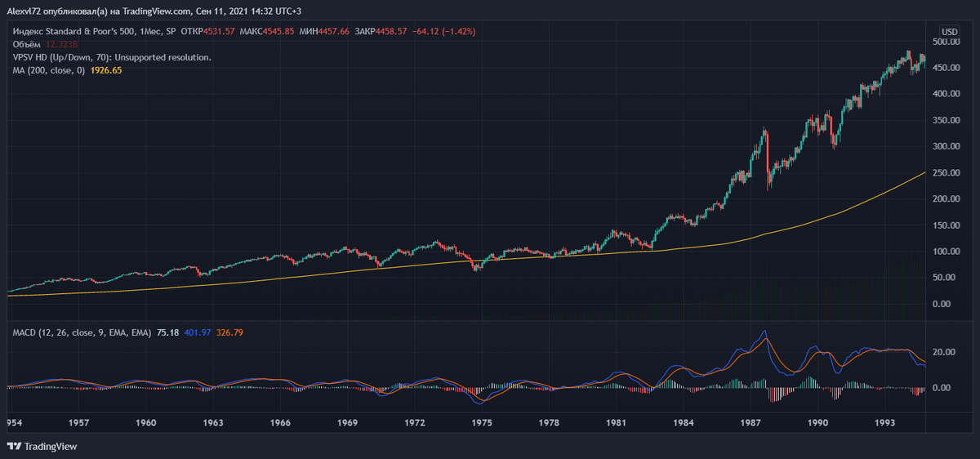The width and height of the screenshot is (980, 459).
Task: Click the 300.00 price axis label
Action: tap(946, 146)
